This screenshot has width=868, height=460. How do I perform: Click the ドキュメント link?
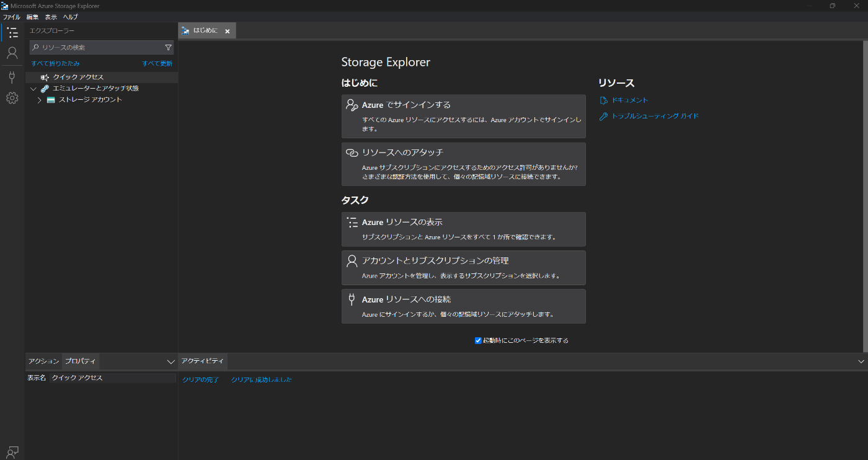pyautogui.click(x=629, y=100)
